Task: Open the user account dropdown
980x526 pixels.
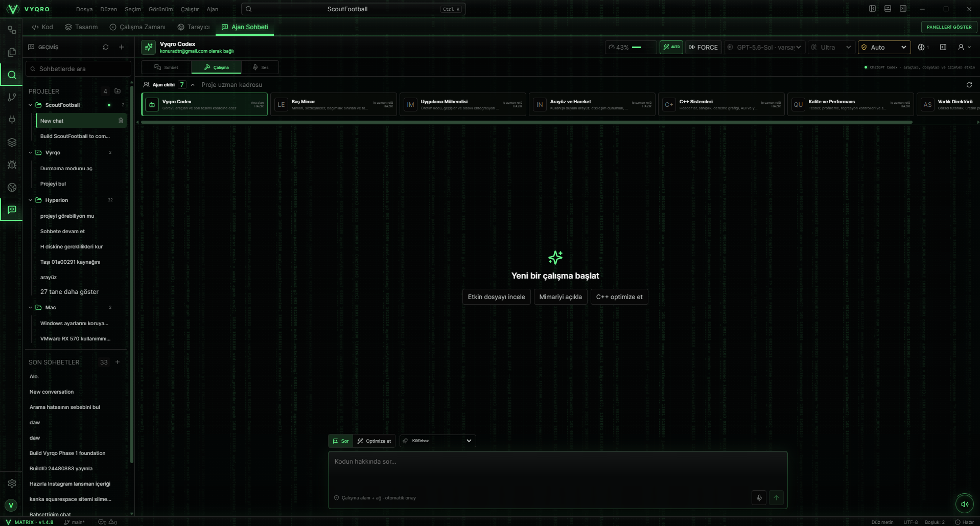Action: [x=964, y=47]
